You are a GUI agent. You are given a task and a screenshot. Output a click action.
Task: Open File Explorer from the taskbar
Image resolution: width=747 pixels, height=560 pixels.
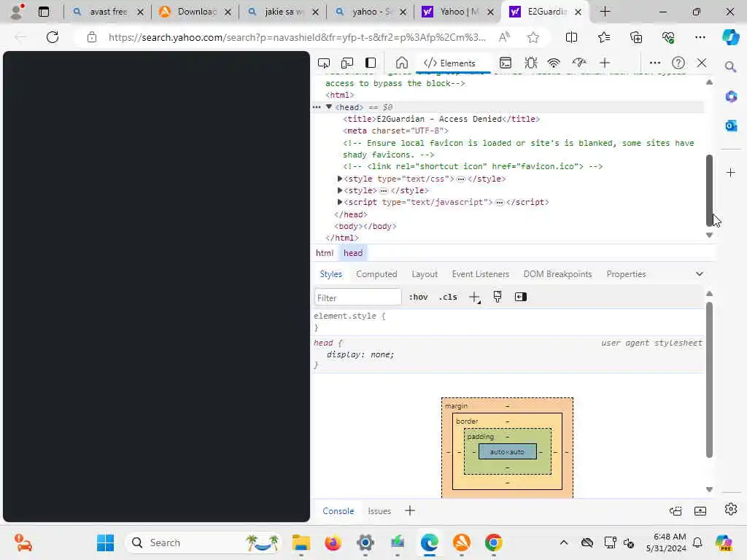tap(301, 542)
